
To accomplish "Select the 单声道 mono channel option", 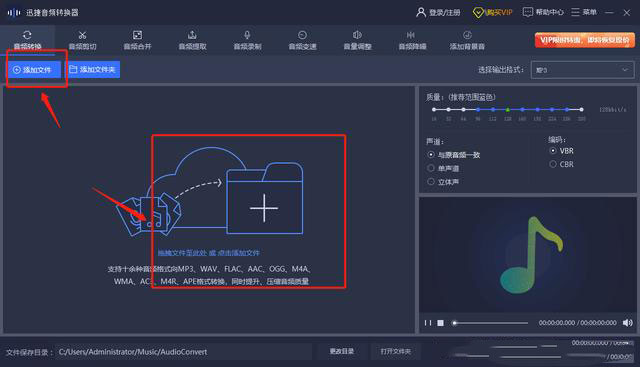I will tap(443, 168).
